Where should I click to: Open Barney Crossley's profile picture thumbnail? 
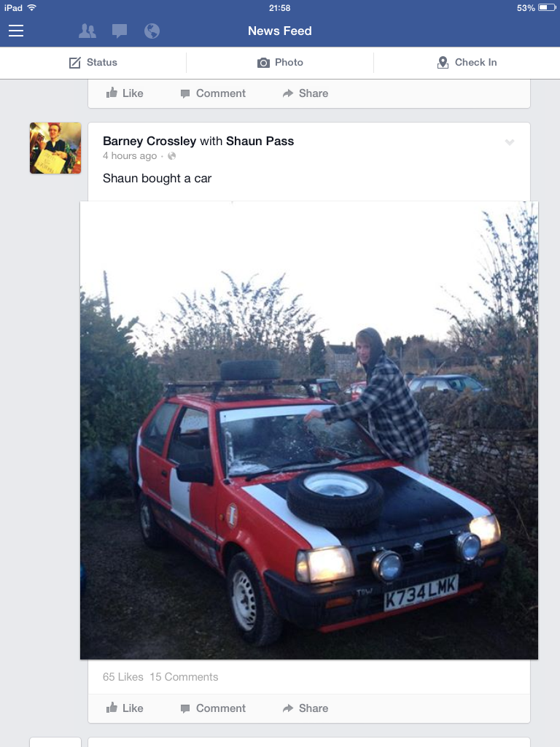[x=55, y=148]
